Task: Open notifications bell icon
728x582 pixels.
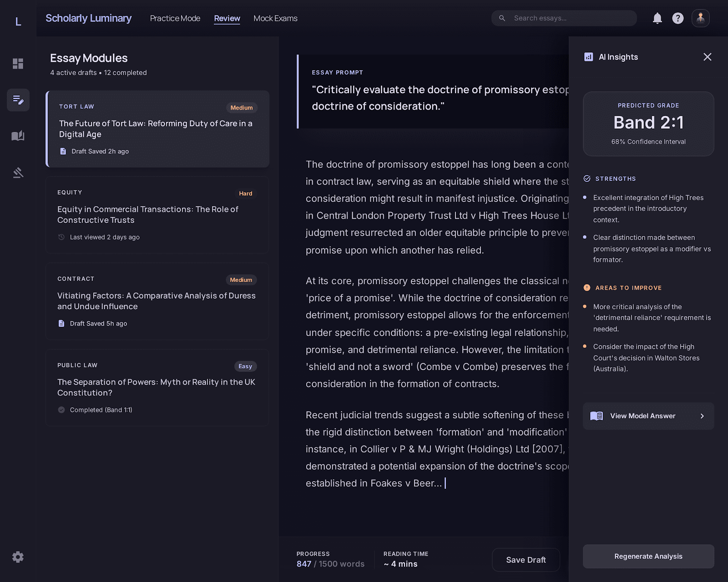Action: point(657,18)
